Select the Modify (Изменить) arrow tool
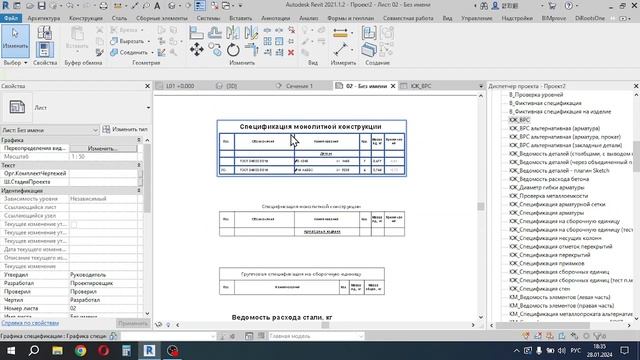 point(15,41)
